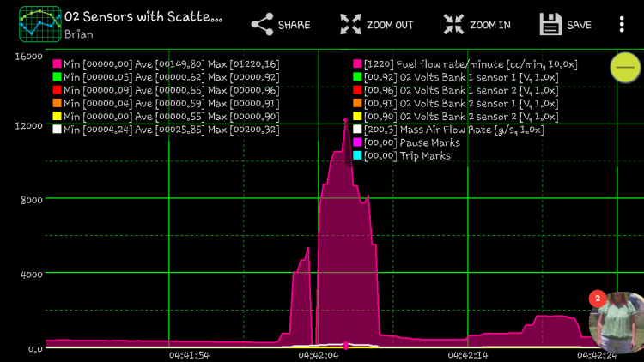Tap the 04:42:04 time axis label
The image size is (644, 362).
click(319, 355)
